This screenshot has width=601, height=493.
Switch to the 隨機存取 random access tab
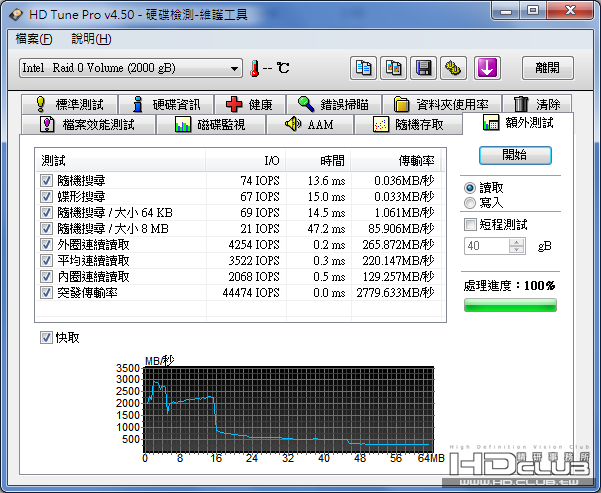pyautogui.click(x=408, y=124)
